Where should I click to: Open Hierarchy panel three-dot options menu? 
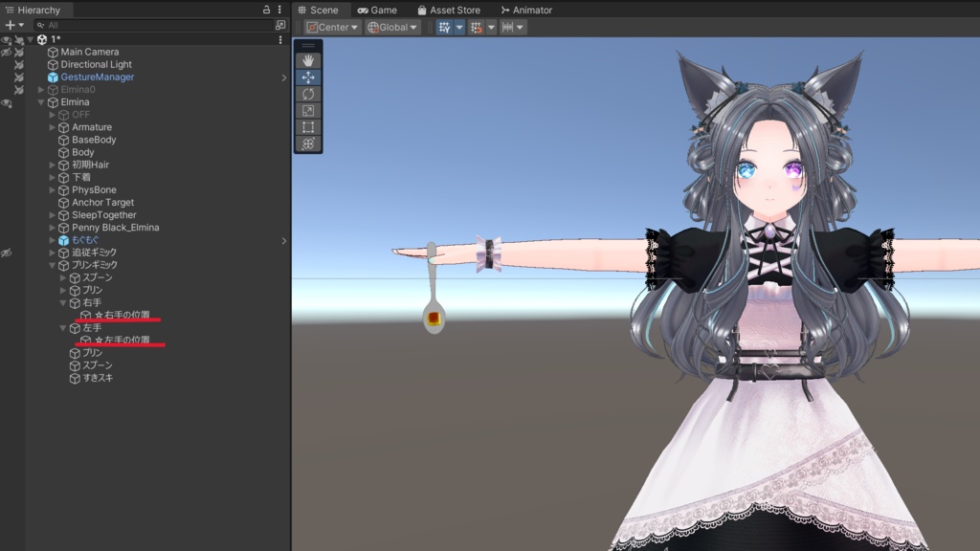279,10
